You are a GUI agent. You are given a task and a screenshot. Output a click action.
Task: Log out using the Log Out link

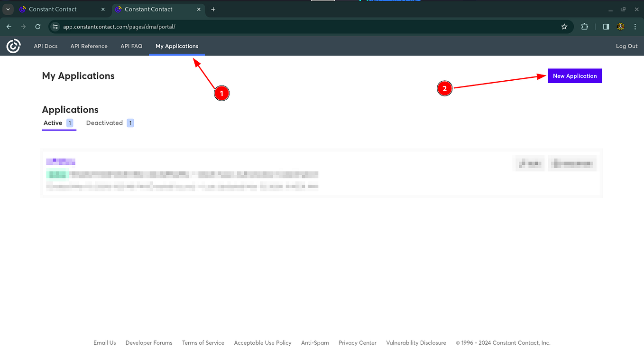[x=626, y=46]
